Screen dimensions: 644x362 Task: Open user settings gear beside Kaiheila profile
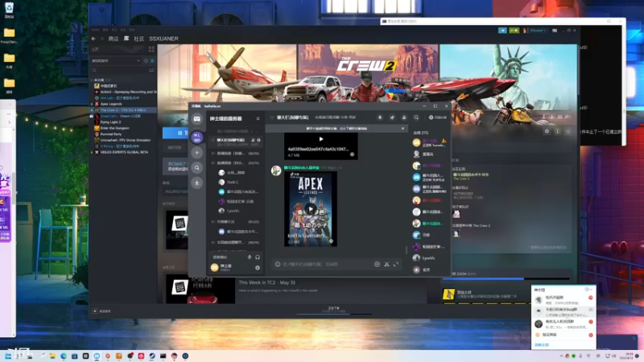(258, 268)
